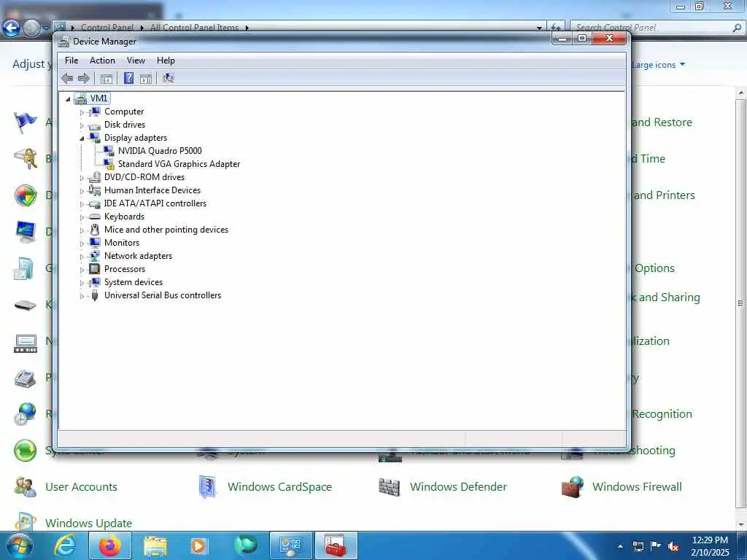The height and width of the screenshot is (560, 747).
Task: Click the Forward arrow in Device Manager toolbar
Action: click(x=84, y=78)
